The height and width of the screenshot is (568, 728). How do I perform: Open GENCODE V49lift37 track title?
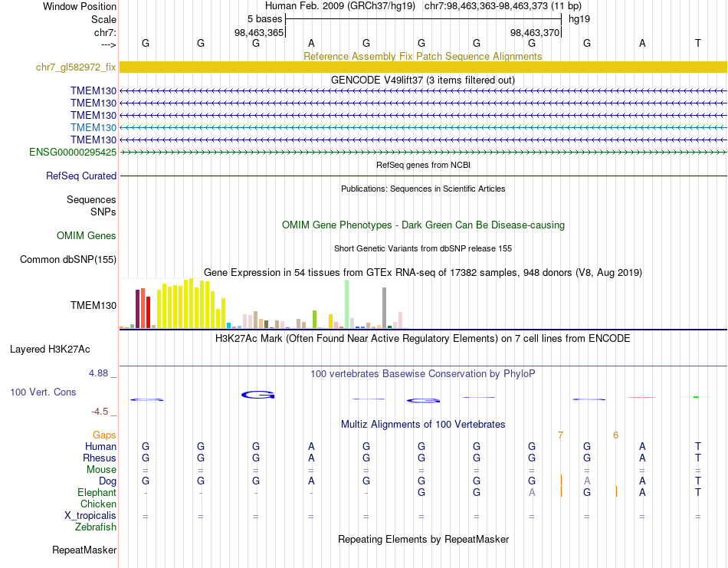click(x=423, y=80)
